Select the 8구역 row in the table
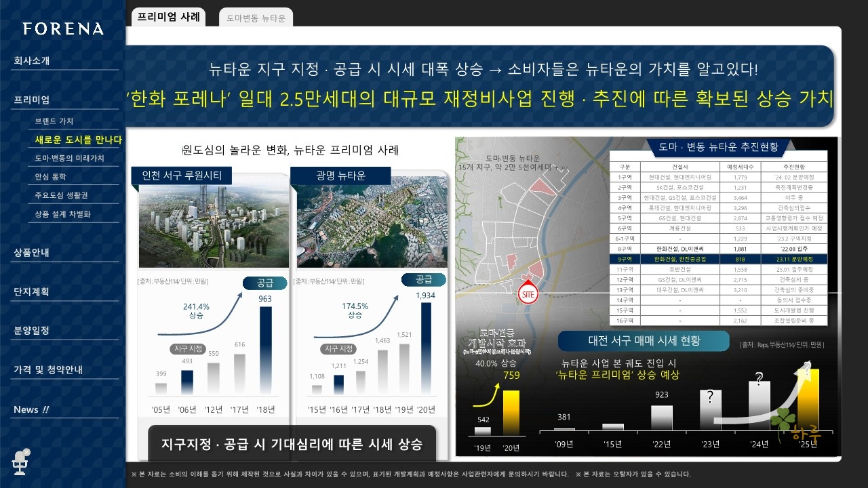The height and width of the screenshot is (488, 868). click(x=719, y=249)
